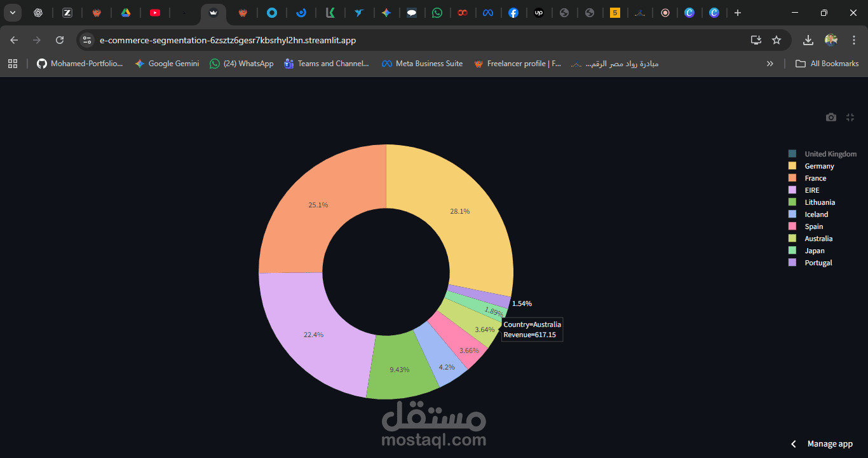Select the red infinity icon tab
The height and width of the screenshot is (458, 868).
click(x=463, y=13)
